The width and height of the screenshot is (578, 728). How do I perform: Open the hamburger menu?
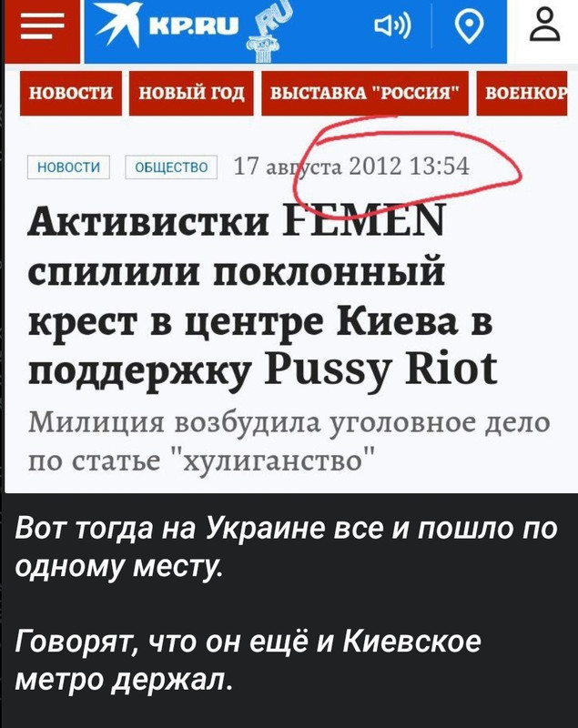tap(42, 26)
